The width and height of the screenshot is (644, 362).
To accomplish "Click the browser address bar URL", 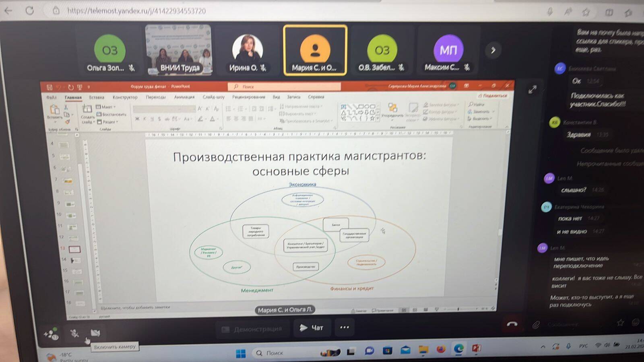I will coord(136,11).
